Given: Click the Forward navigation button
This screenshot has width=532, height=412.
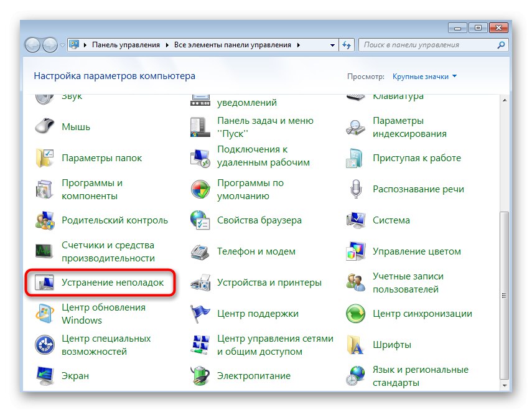Looking at the screenshot, I should click(50, 45).
